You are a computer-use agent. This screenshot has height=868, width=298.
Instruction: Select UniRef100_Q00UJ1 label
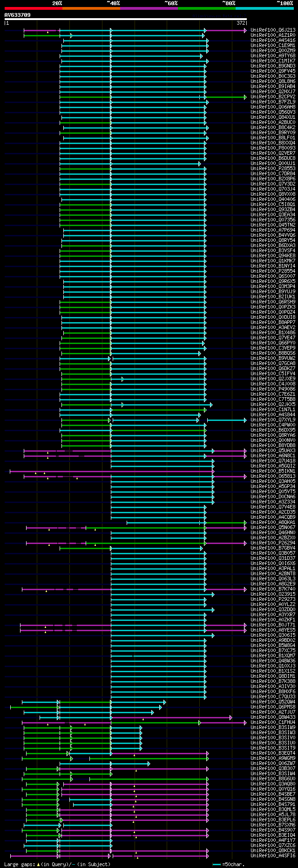coord(273,164)
